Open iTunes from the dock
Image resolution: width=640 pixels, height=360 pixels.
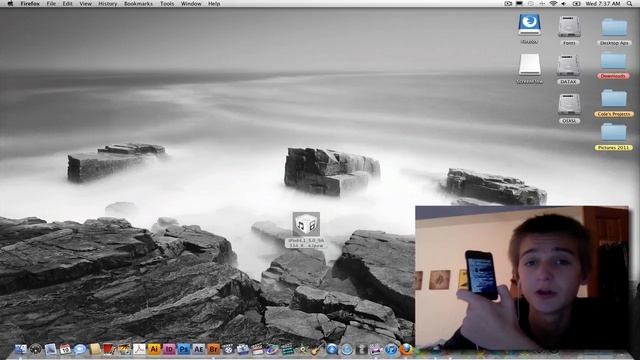click(x=391, y=349)
